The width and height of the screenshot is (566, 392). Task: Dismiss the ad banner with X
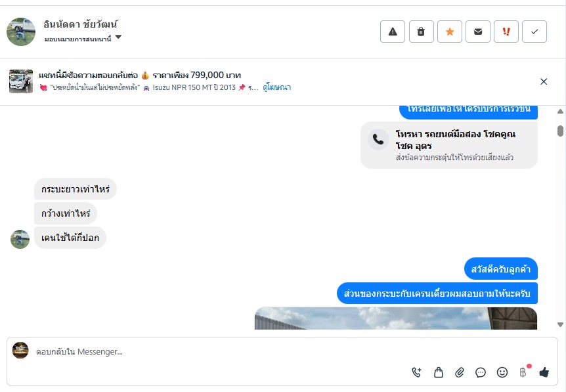click(x=544, y=81)
